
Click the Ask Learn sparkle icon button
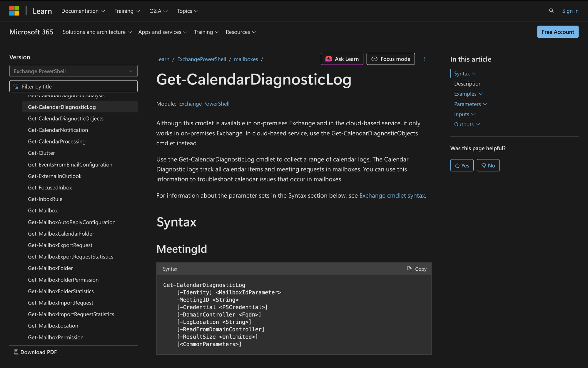coord(342,59)
